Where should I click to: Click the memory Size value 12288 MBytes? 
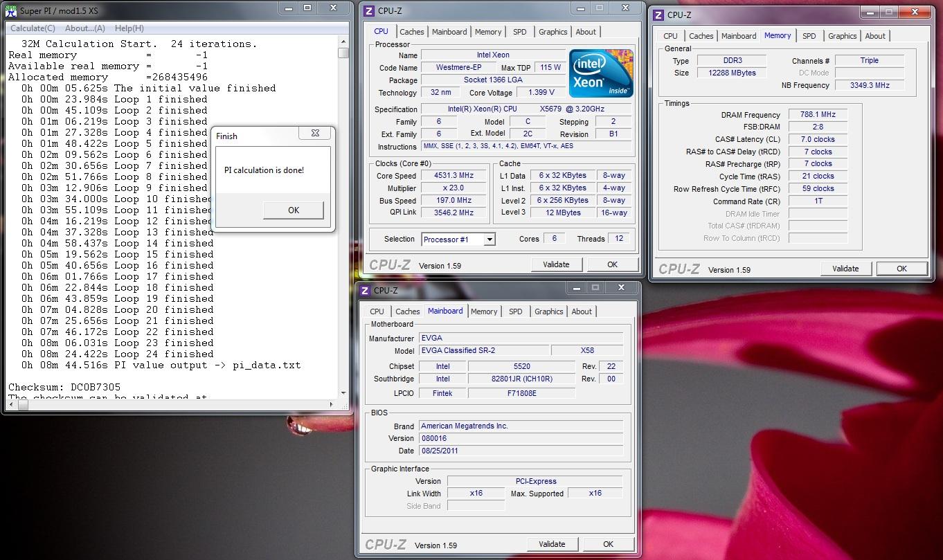(732, 73)
